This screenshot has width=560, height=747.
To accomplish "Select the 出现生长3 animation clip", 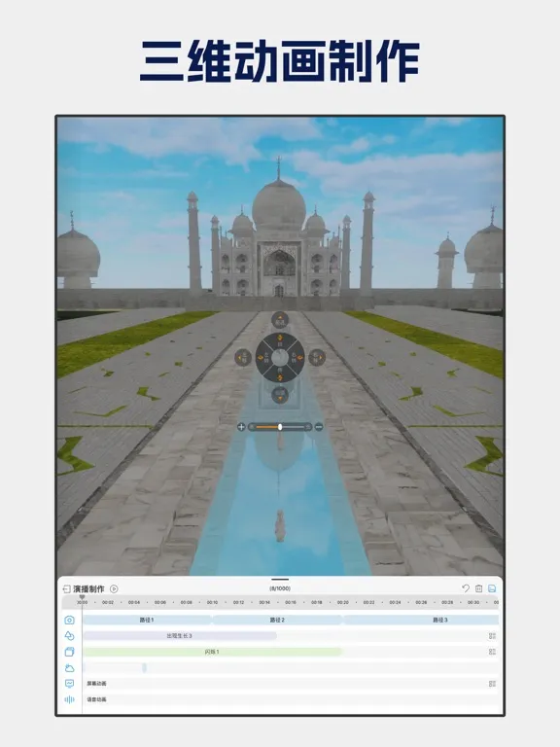I will [180, 636].
